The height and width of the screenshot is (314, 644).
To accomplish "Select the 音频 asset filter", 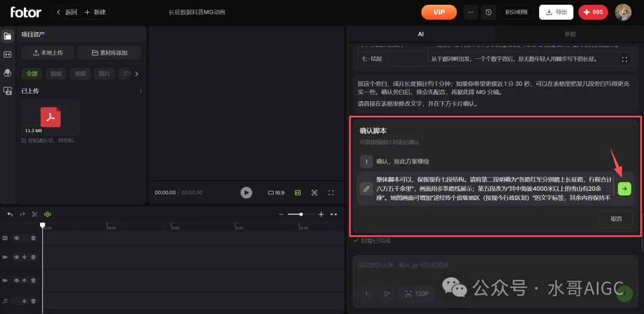I will pyautogui.click(x=80, y=74).
